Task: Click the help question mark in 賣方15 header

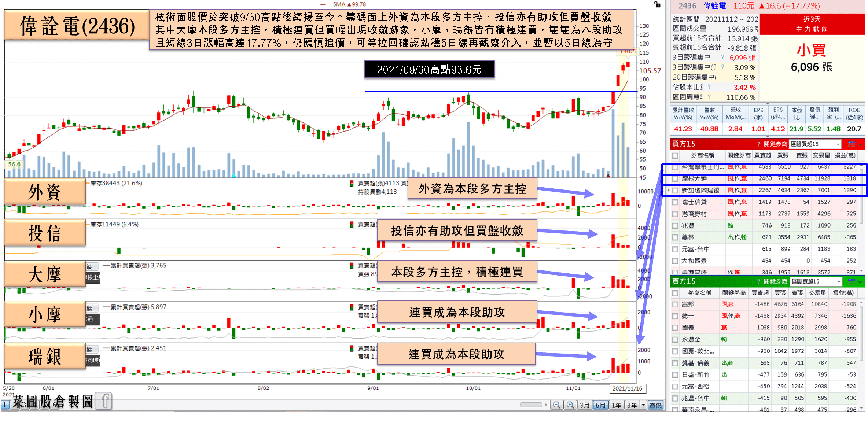Action: pos(759,281)
